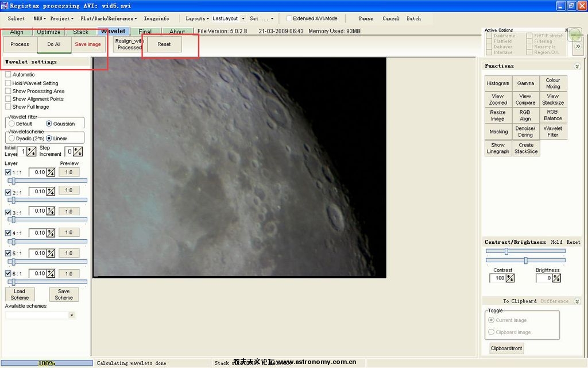Click the Process button

pos(20,44)
